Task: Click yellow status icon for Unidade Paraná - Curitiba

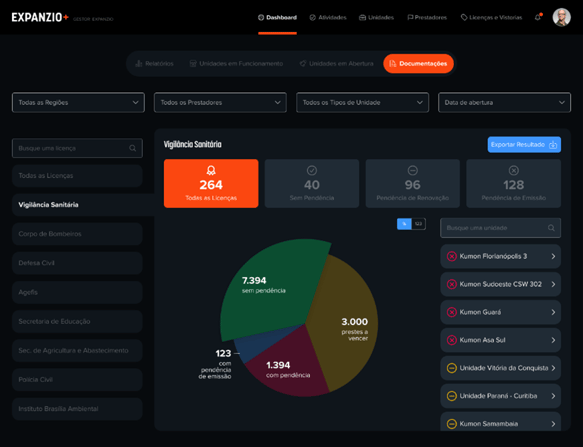Action: tap(451, 396)
